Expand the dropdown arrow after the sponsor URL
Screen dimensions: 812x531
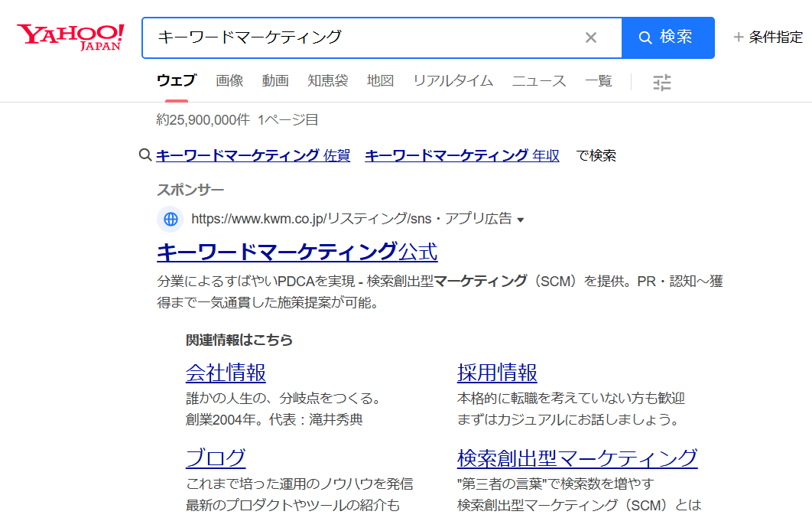pyautogui.click(x=521, y=220)
